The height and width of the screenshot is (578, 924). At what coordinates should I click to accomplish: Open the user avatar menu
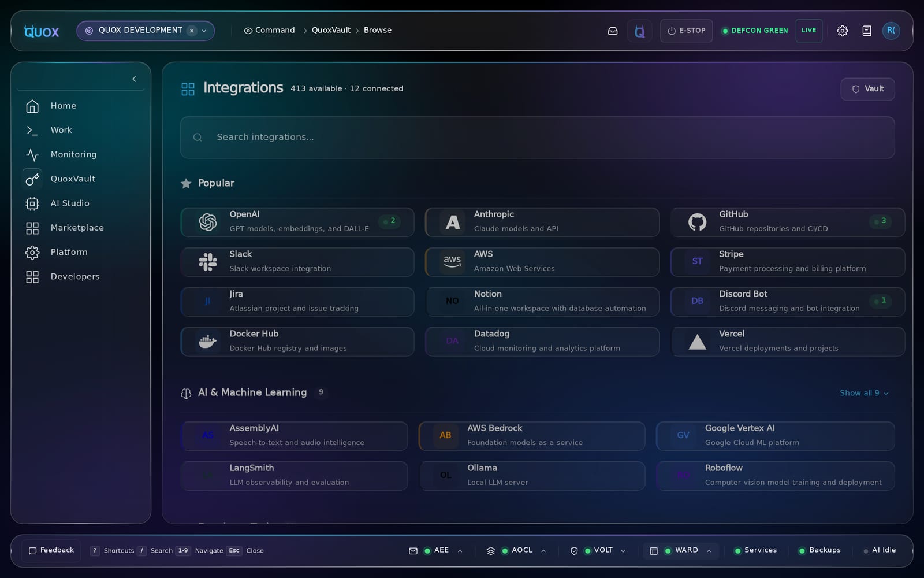click(x=891, y=31)
